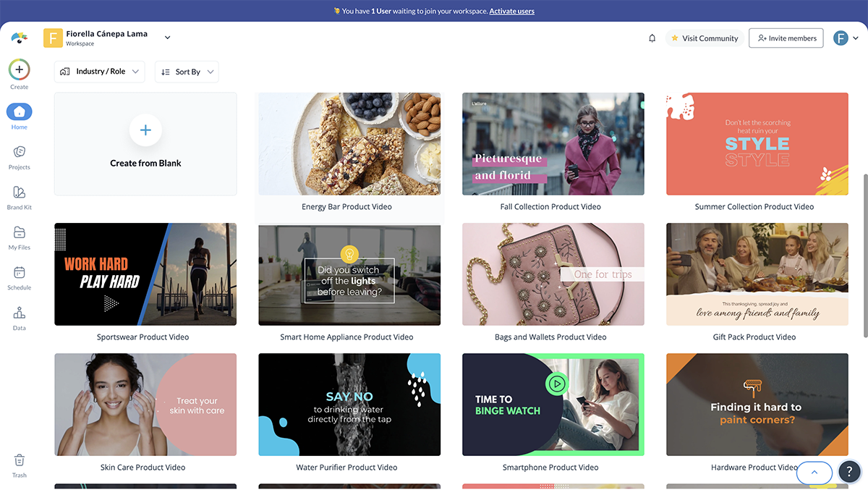Viewport: 868px width, 490px height.
Task: Open Energy Bar Product Video thumbnail
Action: pyautogui.click(x=349, y=144)
